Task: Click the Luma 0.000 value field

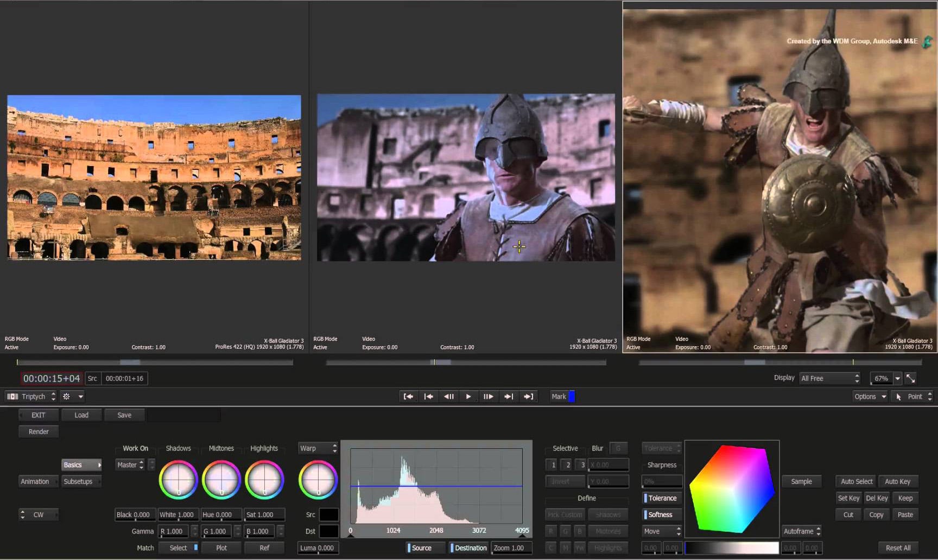Action: (318, 548)
